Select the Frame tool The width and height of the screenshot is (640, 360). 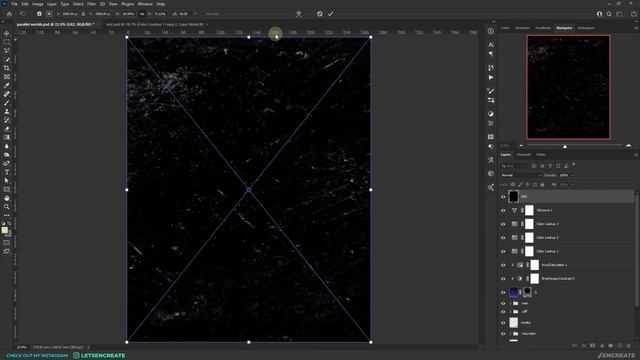7,77
